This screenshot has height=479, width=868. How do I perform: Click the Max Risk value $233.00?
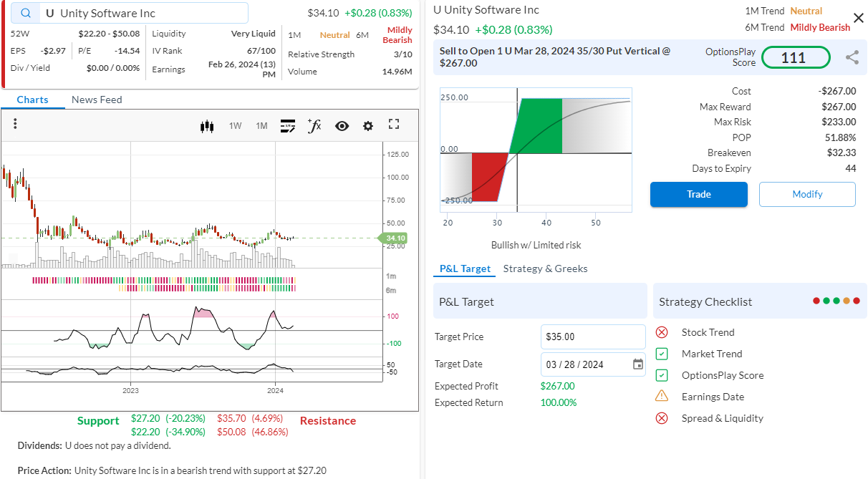[838, 122]
